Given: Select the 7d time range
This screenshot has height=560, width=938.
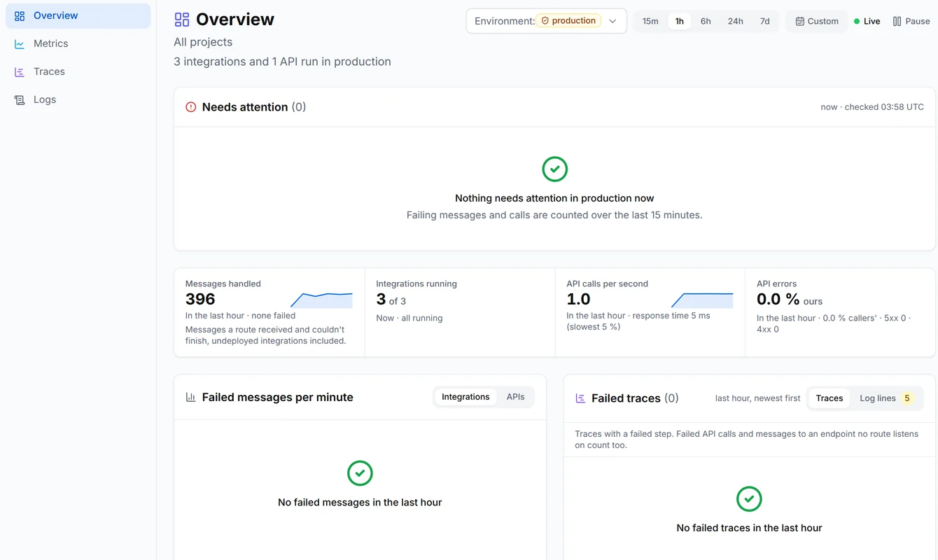Looking at the screenshot, I should [x=764, y=21].
